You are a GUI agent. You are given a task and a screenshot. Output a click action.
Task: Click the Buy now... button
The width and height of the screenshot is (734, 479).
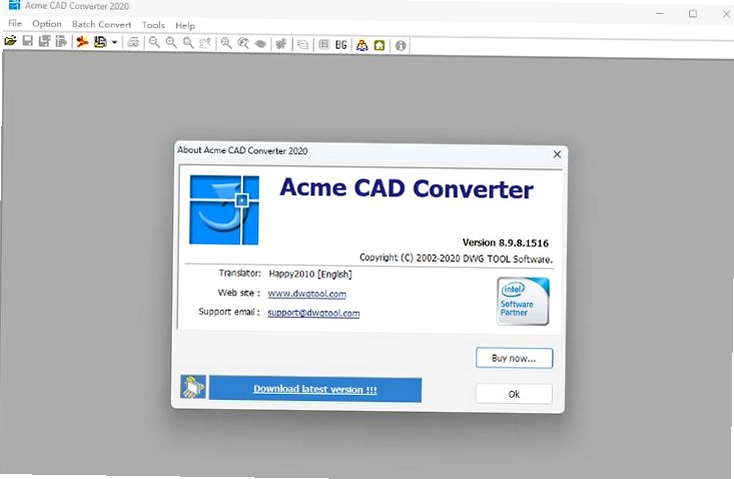point(514,358)
